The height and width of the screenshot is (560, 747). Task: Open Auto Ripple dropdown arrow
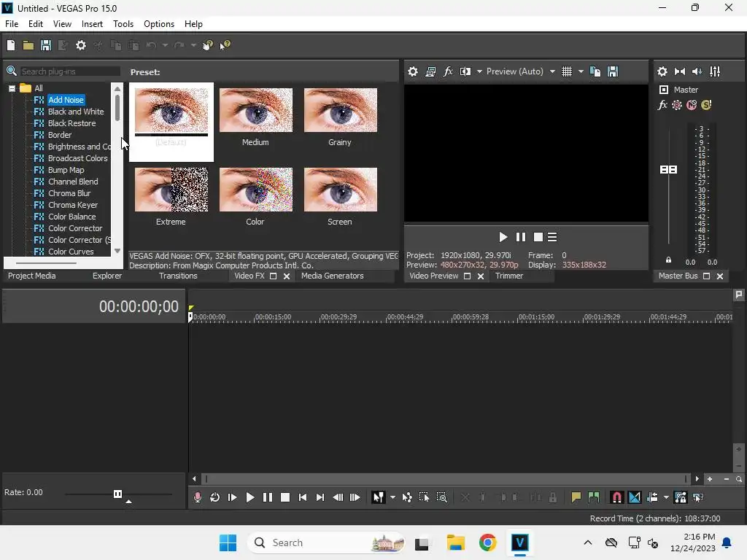point(666,497)
